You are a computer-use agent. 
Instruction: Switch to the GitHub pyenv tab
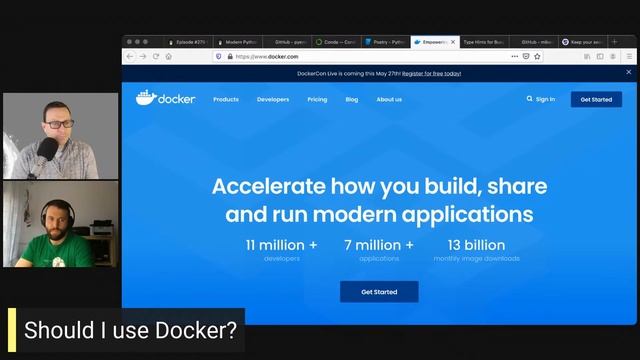click(x=287, y=42)
